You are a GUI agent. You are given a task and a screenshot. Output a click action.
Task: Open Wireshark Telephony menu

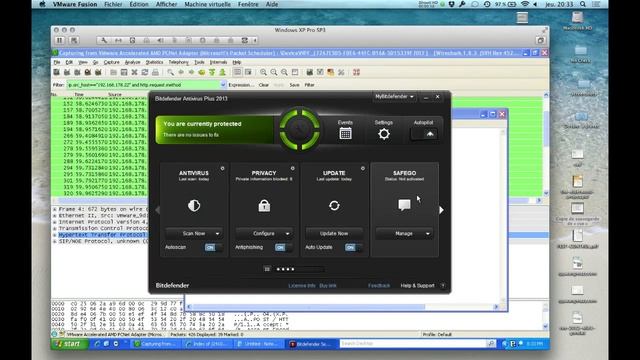tap(179, 62)
